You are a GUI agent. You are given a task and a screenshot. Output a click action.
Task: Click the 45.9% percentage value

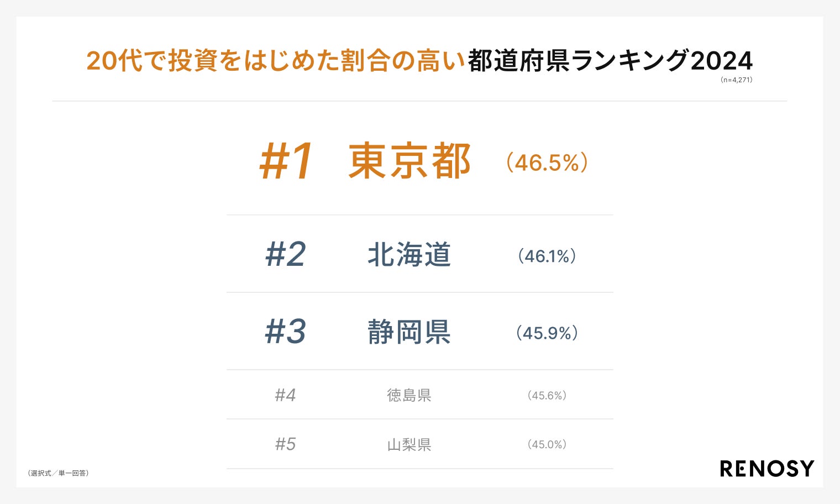[547, 333]
